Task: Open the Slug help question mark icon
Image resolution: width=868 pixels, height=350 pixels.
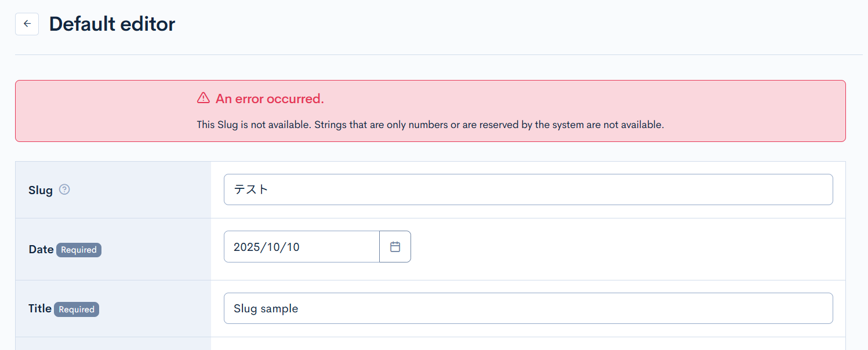Action: 64,189
